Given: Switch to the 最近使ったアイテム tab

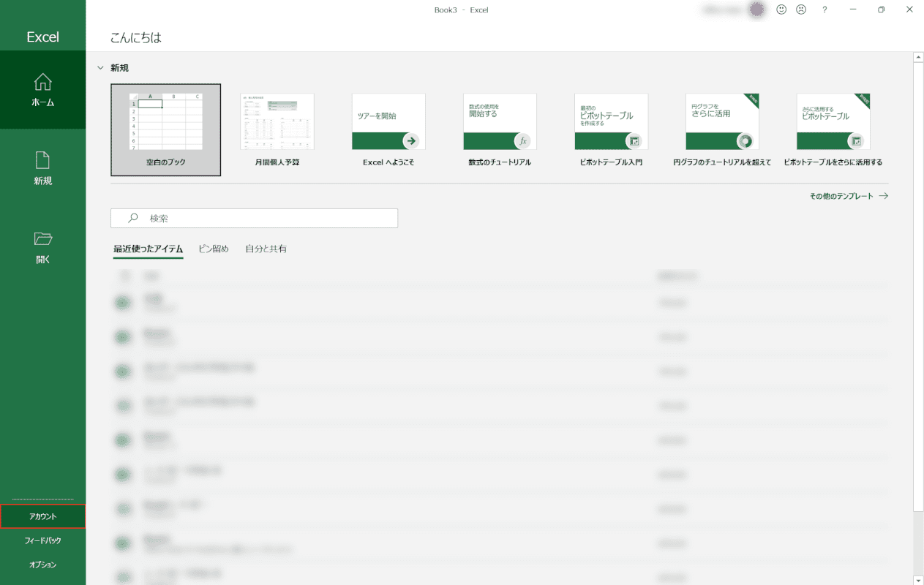Looking at the screenshot, I should [148, 249].
